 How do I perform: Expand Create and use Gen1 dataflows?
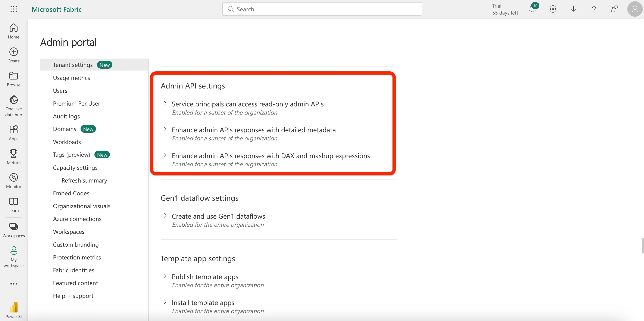tap(165, 215)
